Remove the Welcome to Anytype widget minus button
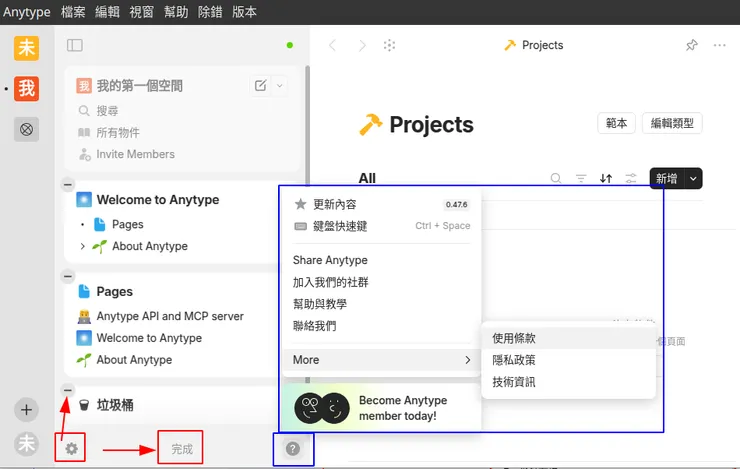The image size is (740, 469). [68, 184]
